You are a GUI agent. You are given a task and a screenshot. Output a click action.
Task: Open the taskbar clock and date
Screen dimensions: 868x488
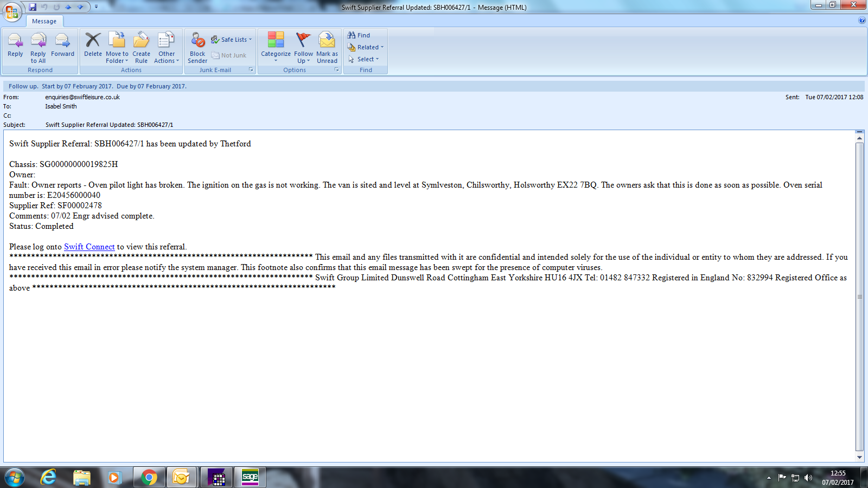pos(838,478)
